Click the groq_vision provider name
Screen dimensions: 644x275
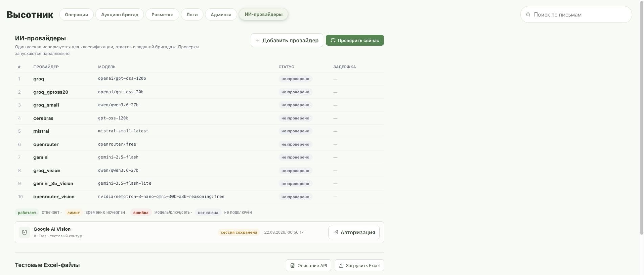(x=47, y=171)
